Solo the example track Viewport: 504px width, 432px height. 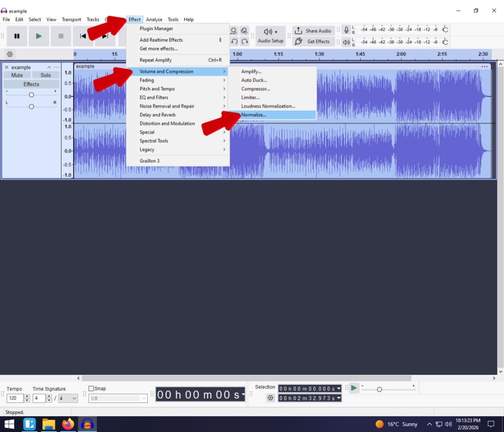46,75
